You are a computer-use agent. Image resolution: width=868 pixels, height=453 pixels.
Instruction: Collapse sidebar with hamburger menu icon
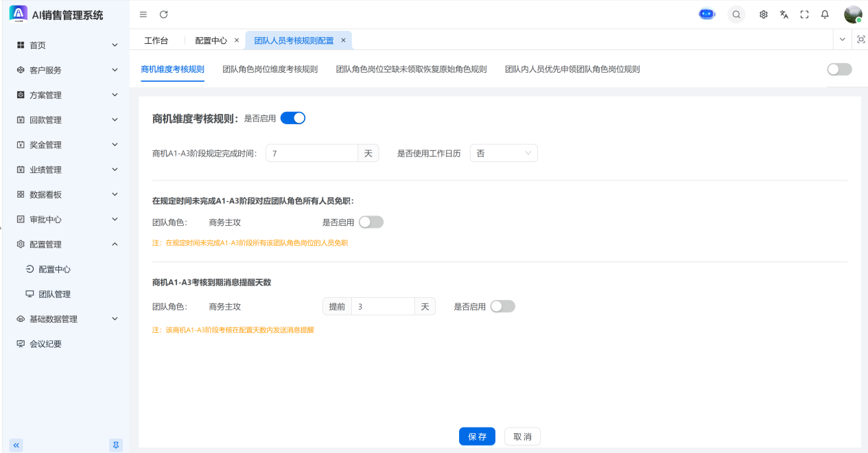pyautogui.click(x=143, y=14)
